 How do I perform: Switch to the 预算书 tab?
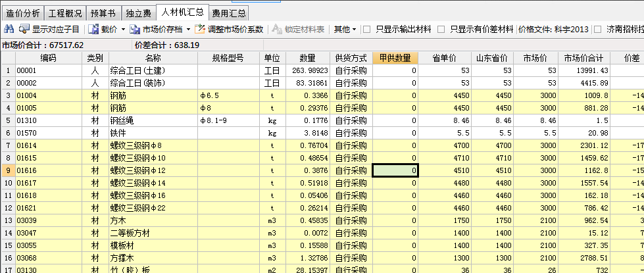pos(103,12)
